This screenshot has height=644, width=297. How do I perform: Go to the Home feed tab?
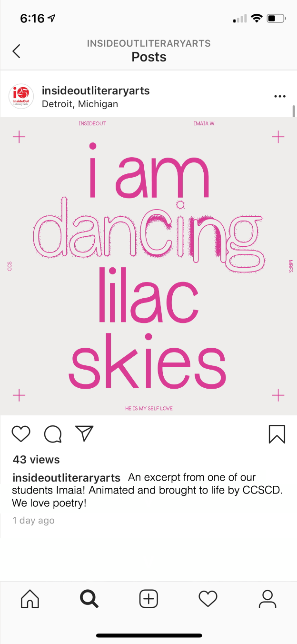(x=30, y=598)
